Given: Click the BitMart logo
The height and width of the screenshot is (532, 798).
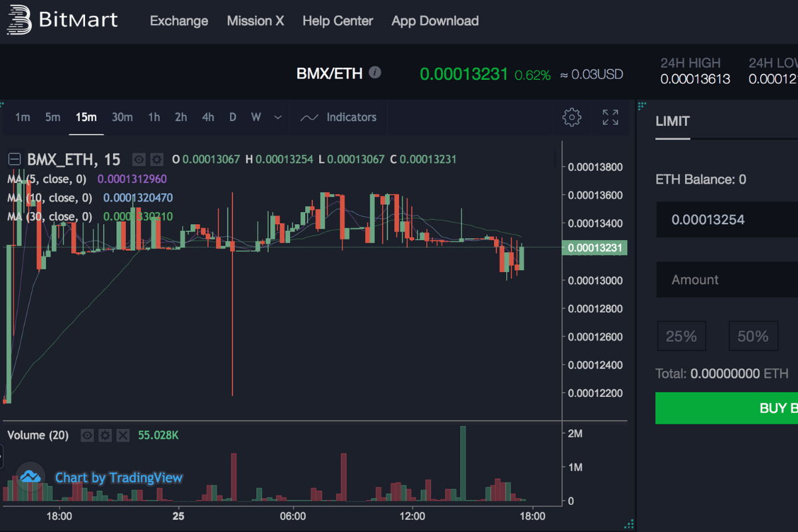Looking at the screenshot, I should [62, 20].
